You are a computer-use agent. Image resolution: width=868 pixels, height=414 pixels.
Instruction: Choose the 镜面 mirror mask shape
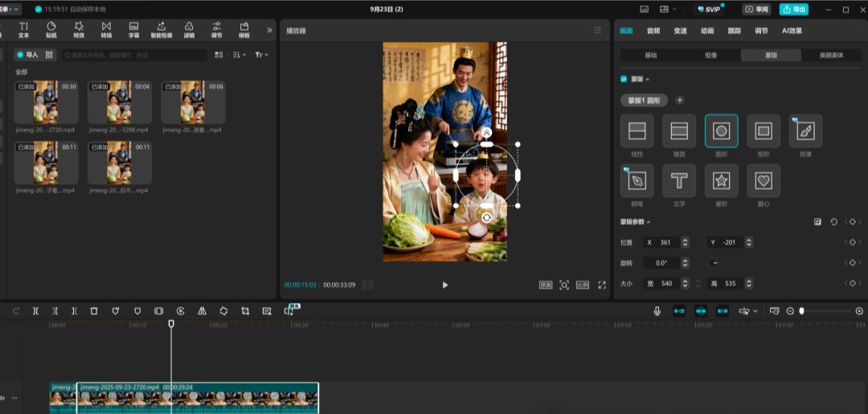point(679,130)
